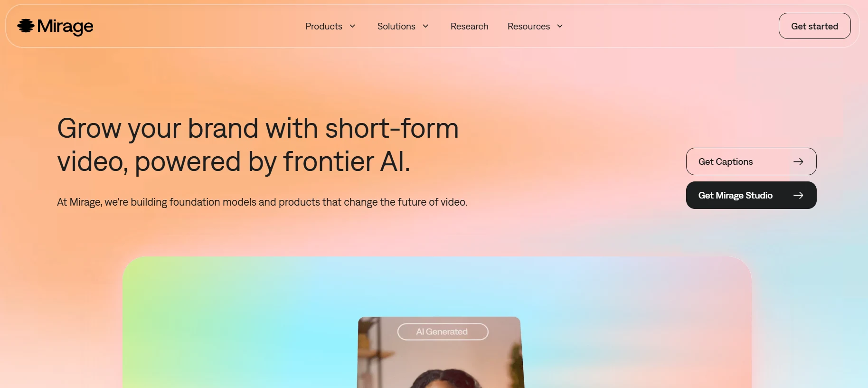
Task: Click the AI Generated badge
Action: tap(443, 331)
